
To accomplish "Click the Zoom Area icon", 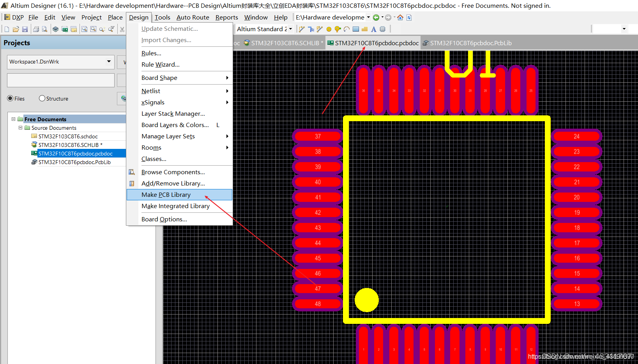I will click(93, 29).
